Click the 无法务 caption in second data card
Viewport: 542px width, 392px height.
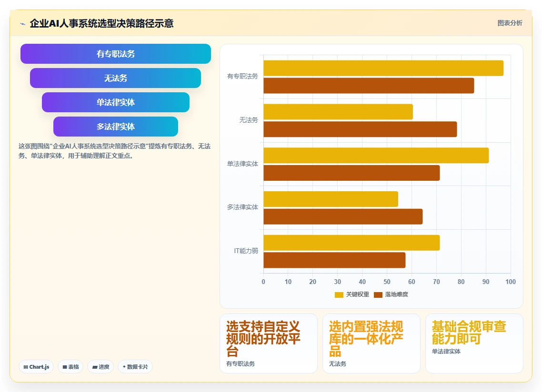338,363
